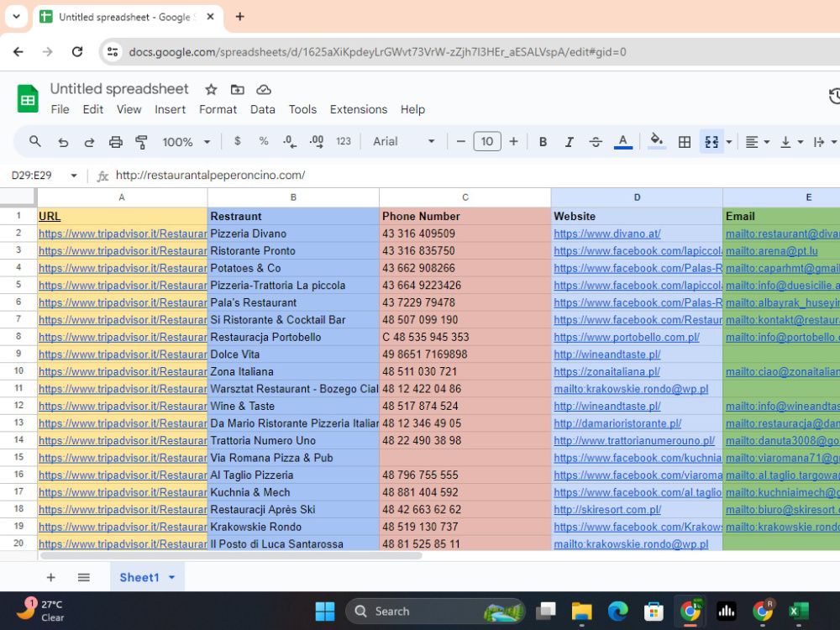Viewport: 840px width, 630px height.
Task: Open the Insert menu
Action: (170, 109)
